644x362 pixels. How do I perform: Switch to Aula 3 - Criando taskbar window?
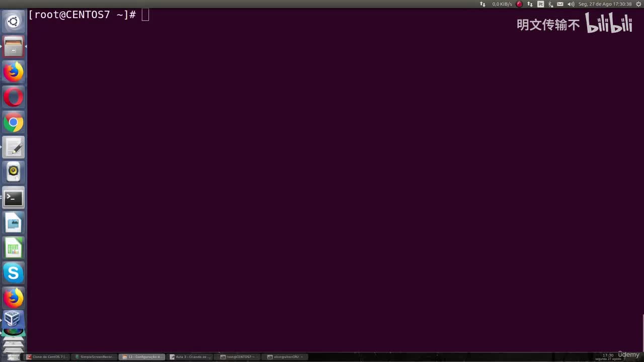(x=190, y=357)
